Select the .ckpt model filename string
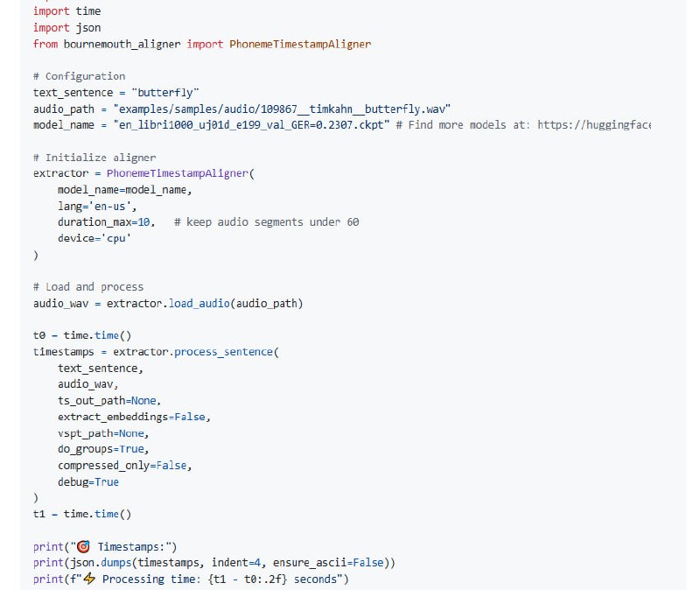The height and width of the screenshot is (590, 700). pyautogui.click(x=251, y=124)
